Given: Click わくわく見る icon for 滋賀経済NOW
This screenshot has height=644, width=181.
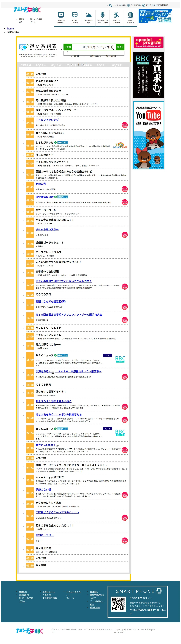Looking at the screenshot, I should pos(125,202).
